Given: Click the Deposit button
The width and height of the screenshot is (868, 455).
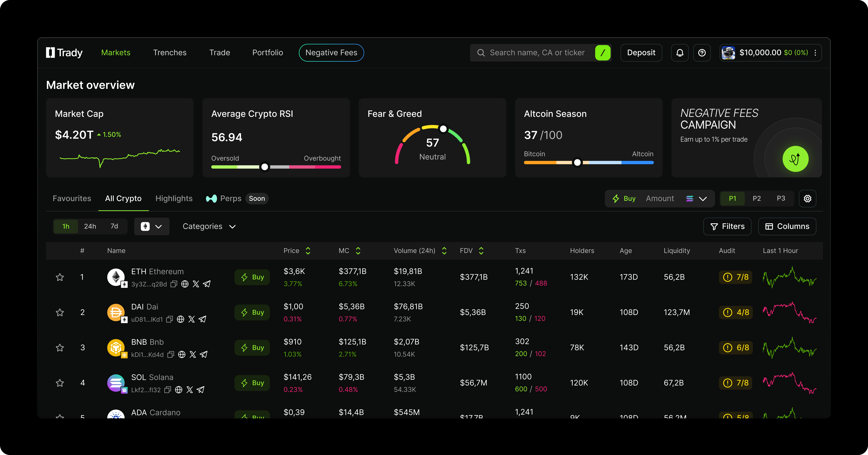Looking at the screenshot, I should click(641, 53).
